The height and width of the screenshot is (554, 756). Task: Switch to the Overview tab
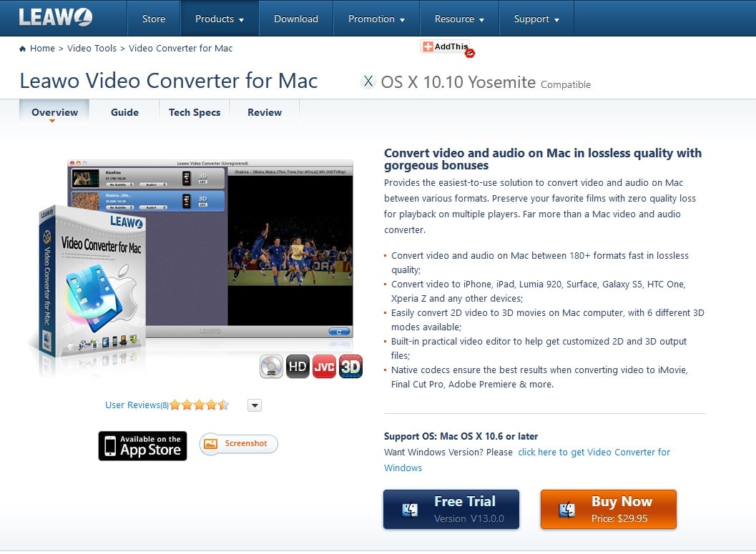pyautogui.click(x=54, y=112)
